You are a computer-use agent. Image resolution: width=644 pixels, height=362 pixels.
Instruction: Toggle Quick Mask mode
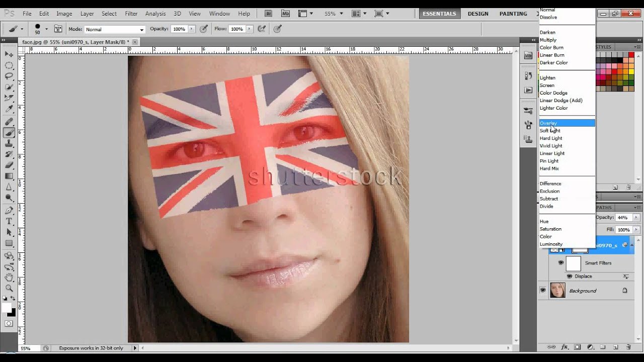[9, 323]
